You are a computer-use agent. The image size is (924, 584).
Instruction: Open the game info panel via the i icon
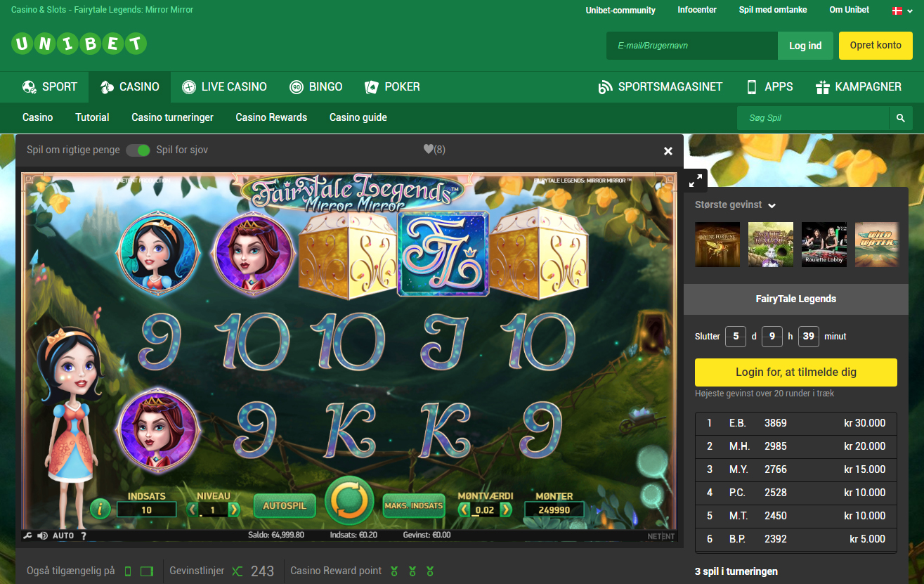click(x=100, y=509)
